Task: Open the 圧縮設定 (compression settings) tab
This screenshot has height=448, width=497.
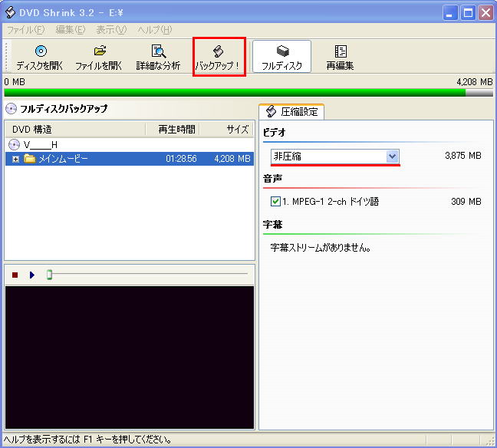Action: coord(291,111)
